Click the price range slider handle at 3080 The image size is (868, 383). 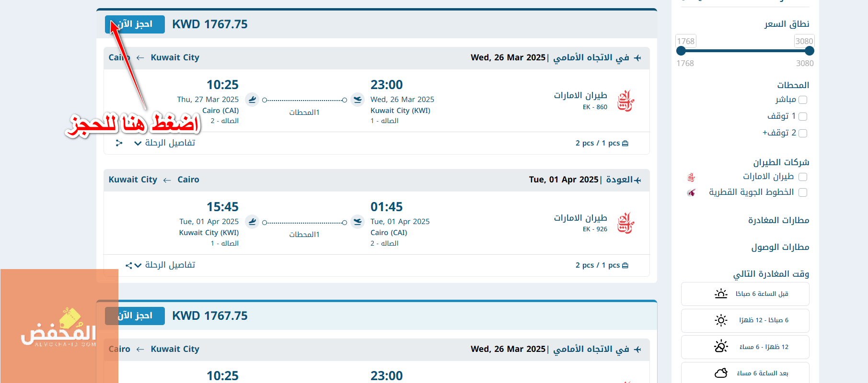(810, 51)
